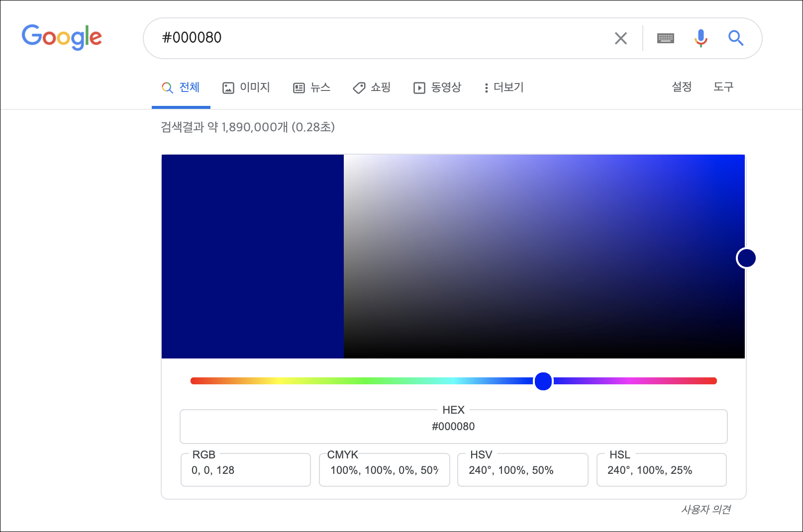Click the 뉴스 (News) tab icon

pyautogui.click(x=299, y=88)
